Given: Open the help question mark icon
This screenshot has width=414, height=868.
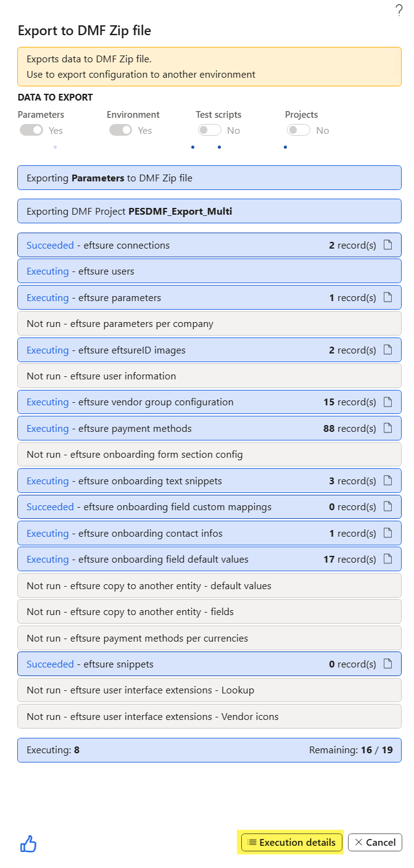Looking at the screenshot, I should (x=399, y=10).
